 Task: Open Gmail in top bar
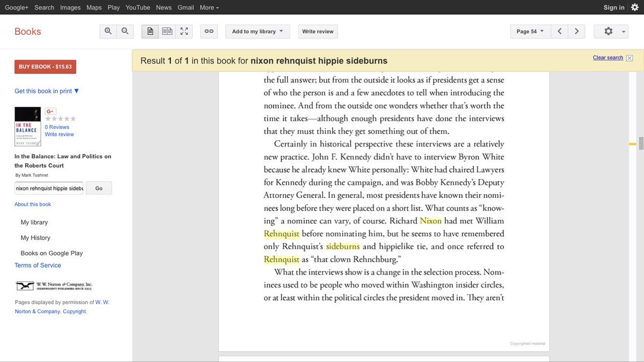point(186,8)
